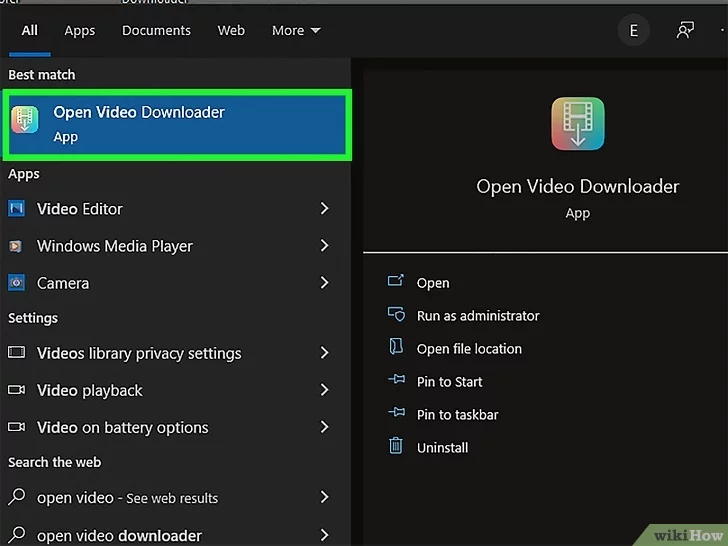728x546 pixels.
Task: Expand Camera options chevron
Action: [325, 283]
